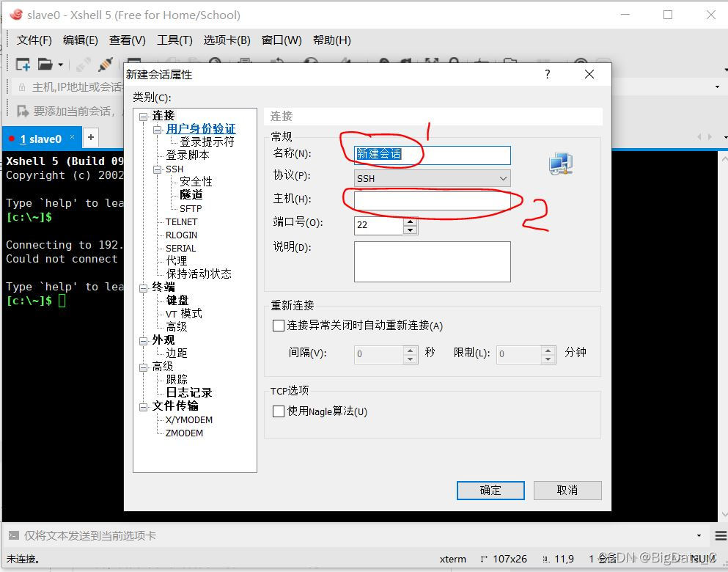The width and height of the screenshot is (728, 572).
Task: Switch to the 1 slave0 tab
Action: pyautogui.click(x=41, y=139)
